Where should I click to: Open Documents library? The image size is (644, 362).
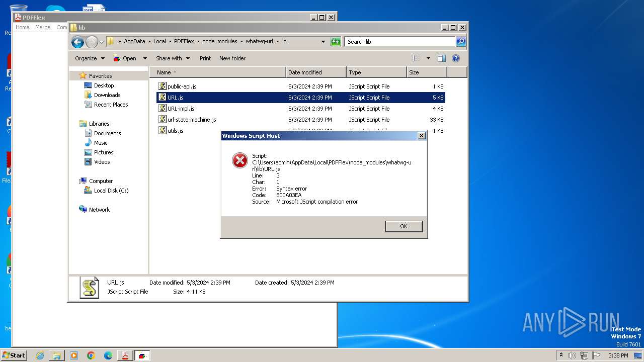(x=107, y=133)
